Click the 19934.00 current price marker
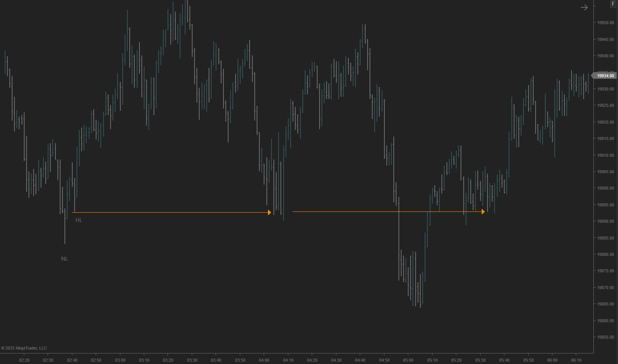The width and height of the screenshot is (618, 364). 605,76
